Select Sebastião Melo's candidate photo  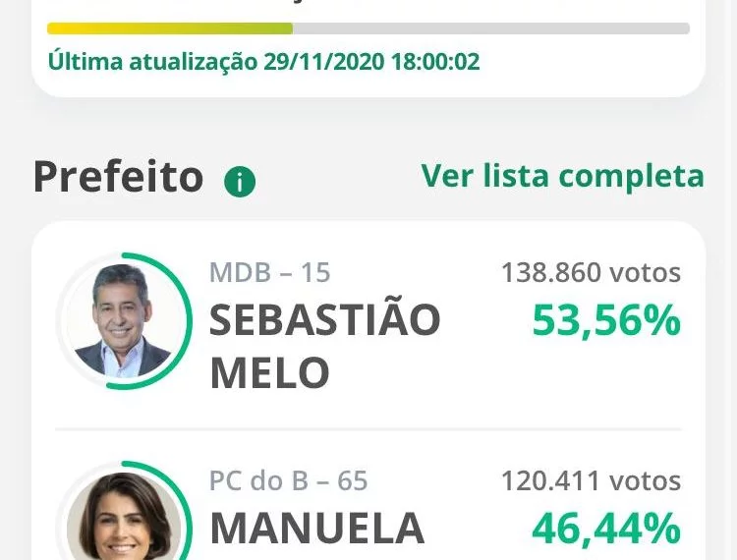[123, 321]
